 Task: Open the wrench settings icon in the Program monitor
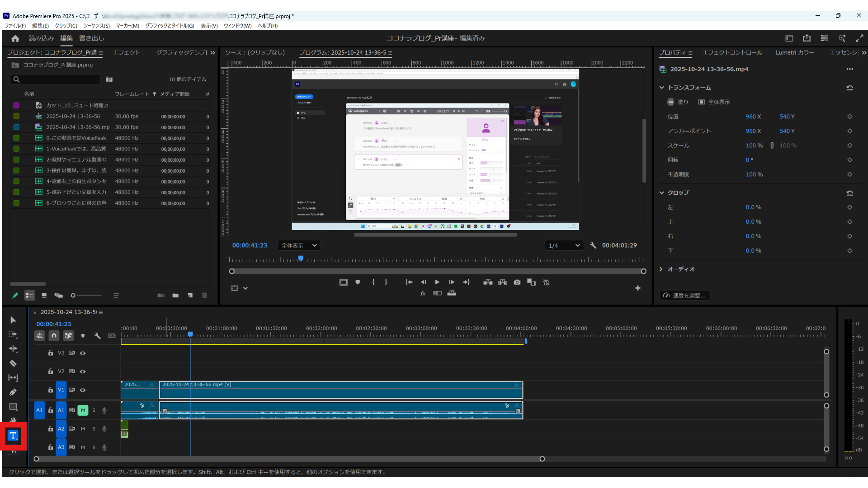pos(593,245)
